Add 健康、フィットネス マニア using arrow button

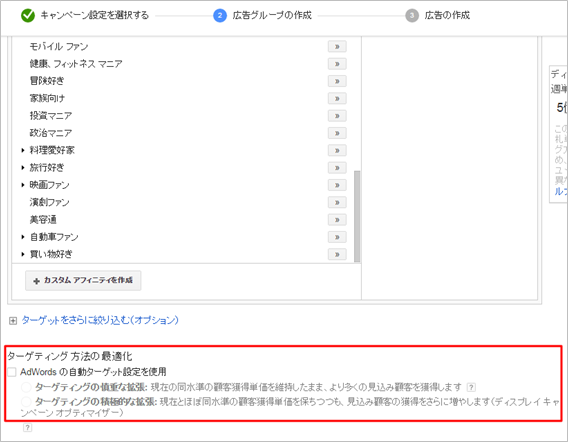point(337,64)
